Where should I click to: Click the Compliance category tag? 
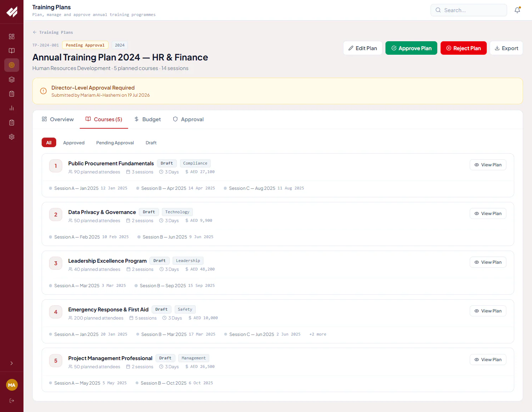(195, 163)
